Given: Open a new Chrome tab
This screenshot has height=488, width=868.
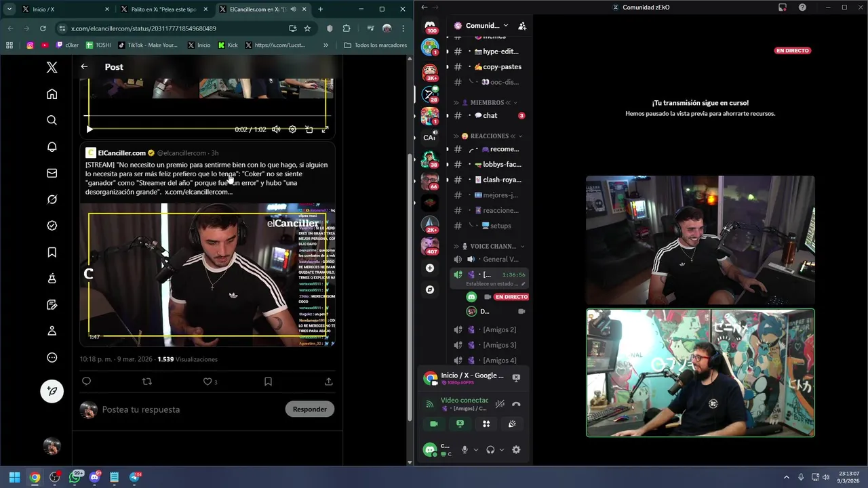Looking at the screenshot, I should coord(320,9).
